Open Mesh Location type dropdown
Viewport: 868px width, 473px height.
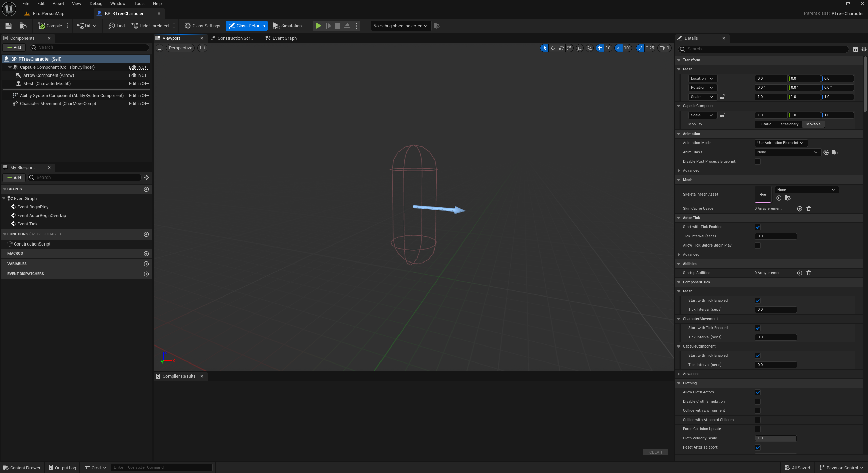pos(702,79)
